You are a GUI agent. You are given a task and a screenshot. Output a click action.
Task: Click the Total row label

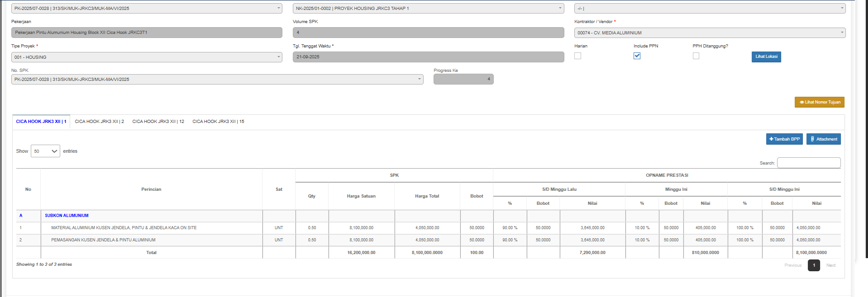[151, 253]
